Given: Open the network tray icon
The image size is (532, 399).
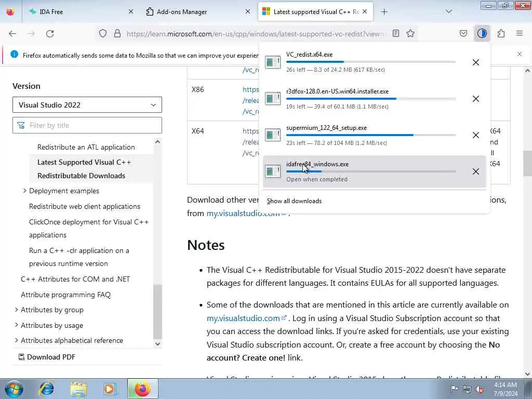Looking at the screenshot, I should click(467, 389).
